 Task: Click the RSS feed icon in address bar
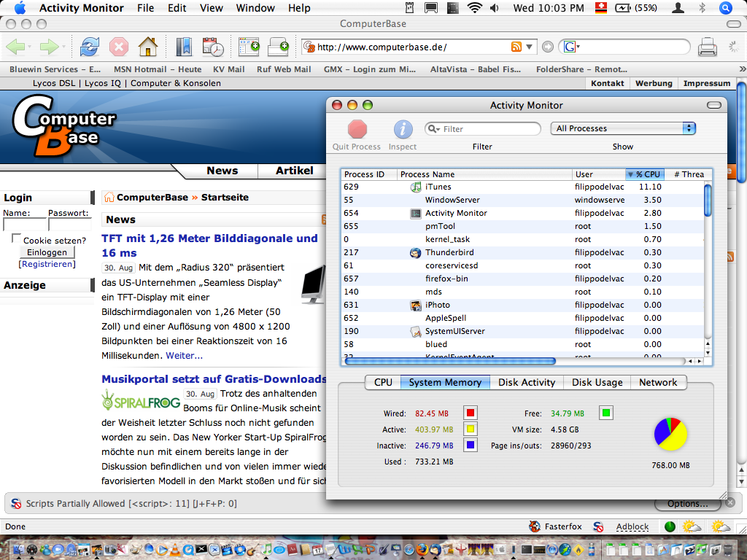(x=516, y=47)
